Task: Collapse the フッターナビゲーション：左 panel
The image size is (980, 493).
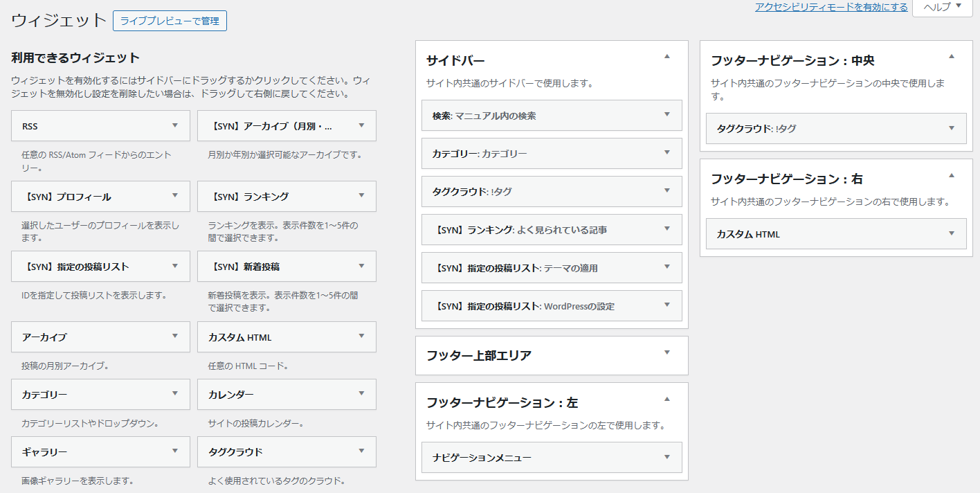Action: [x=666, y=399]
